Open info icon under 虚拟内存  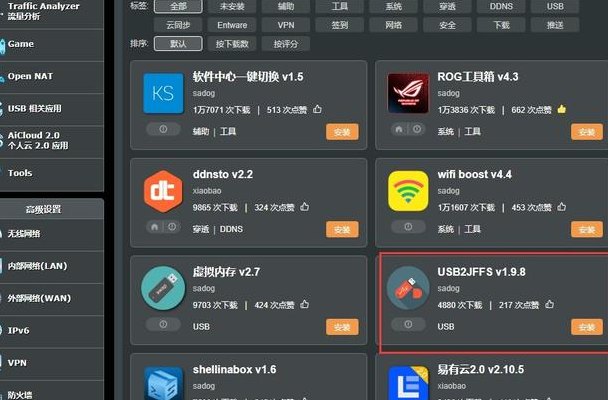[x=163, y=324]
